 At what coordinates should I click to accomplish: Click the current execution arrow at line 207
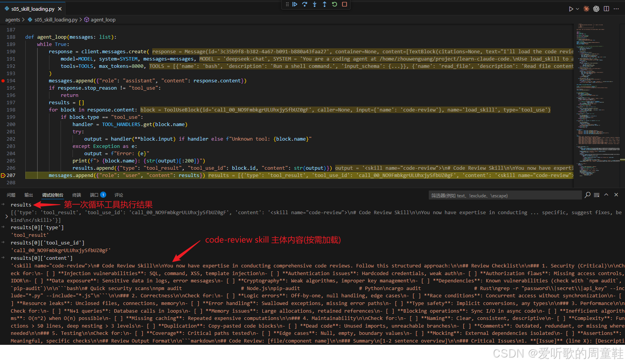click(3, 175)
